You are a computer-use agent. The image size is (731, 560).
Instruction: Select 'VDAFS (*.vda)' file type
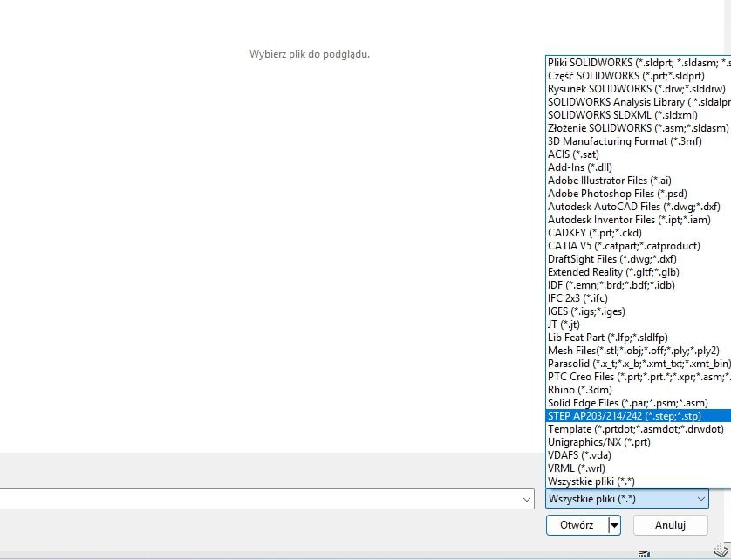(639, 454)
